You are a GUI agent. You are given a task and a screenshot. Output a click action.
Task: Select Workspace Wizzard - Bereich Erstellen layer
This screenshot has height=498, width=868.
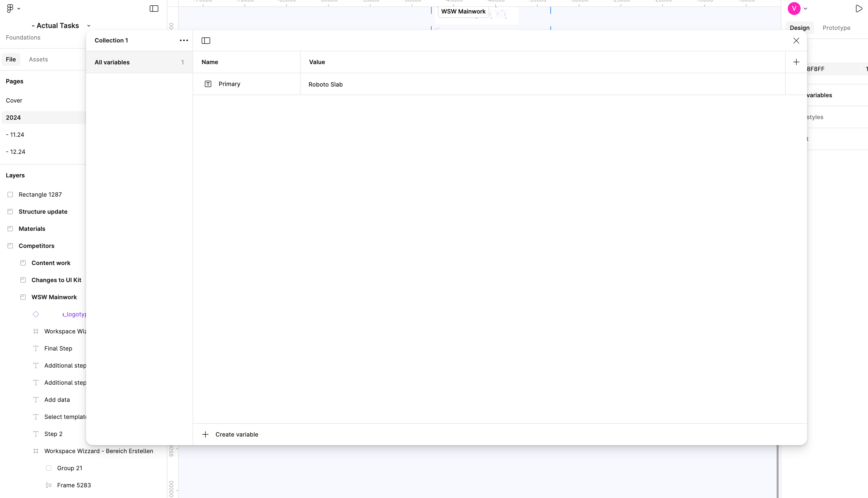pyautogui.click(x=99, y=451)
